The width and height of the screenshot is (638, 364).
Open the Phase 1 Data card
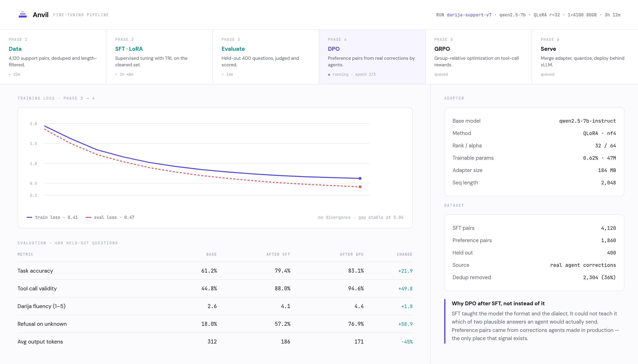point(53,57)
